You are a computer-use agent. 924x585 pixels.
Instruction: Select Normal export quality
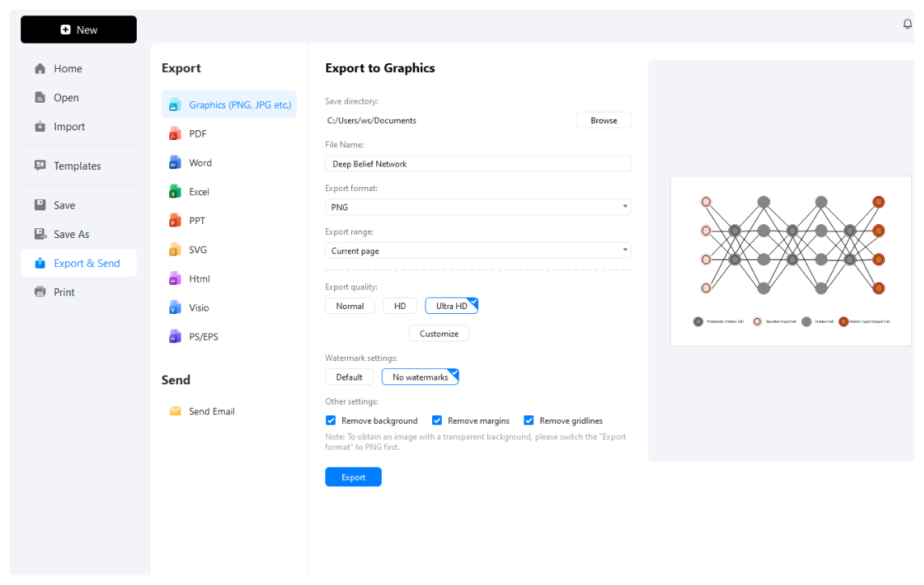pyautogui.click(x=350, y=306)
